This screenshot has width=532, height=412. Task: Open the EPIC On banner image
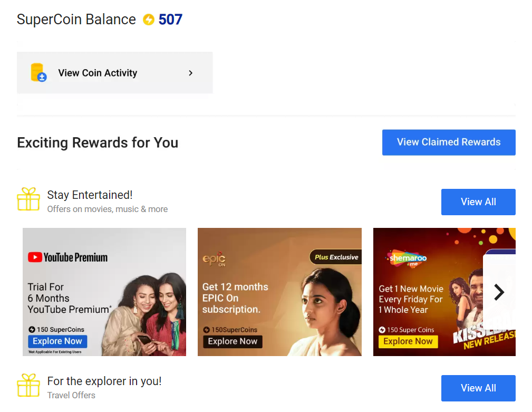(279, 292)
